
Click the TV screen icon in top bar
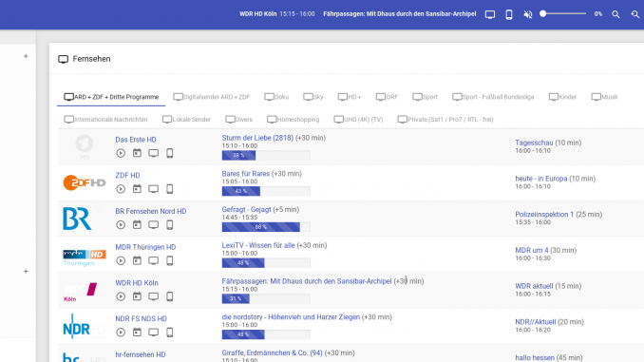pyautogui.click(x=489, y=14)
